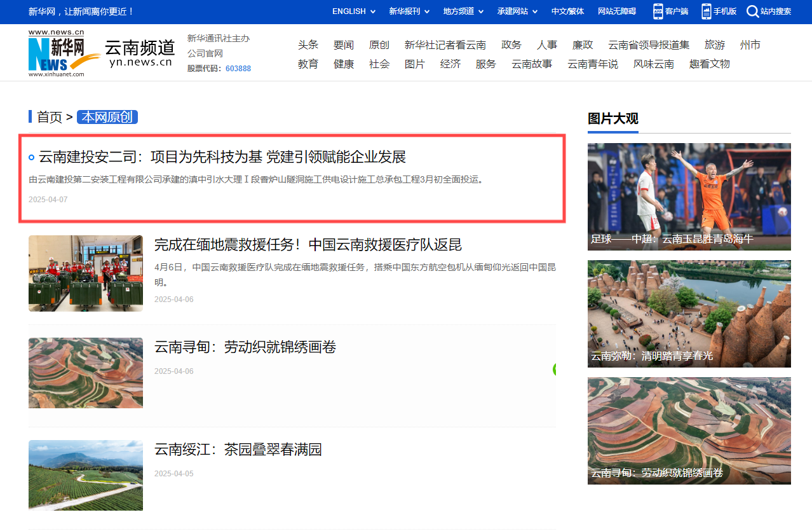The width and height of the screenshot is (812, 531).
Task: Open the 人事 navigation item
Action: [547, 45]
